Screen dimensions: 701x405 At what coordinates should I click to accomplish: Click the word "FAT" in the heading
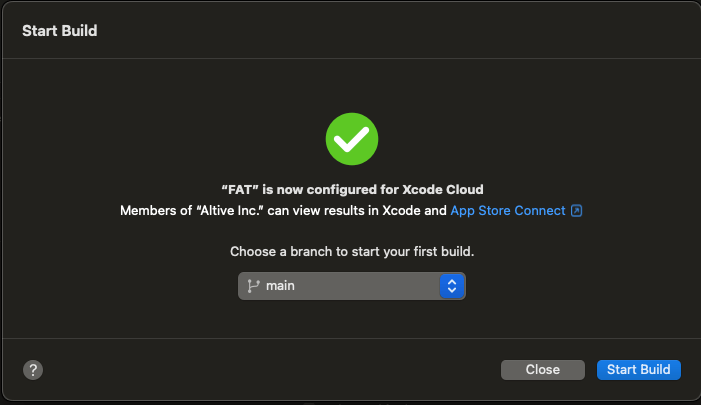tap(241, 190)
